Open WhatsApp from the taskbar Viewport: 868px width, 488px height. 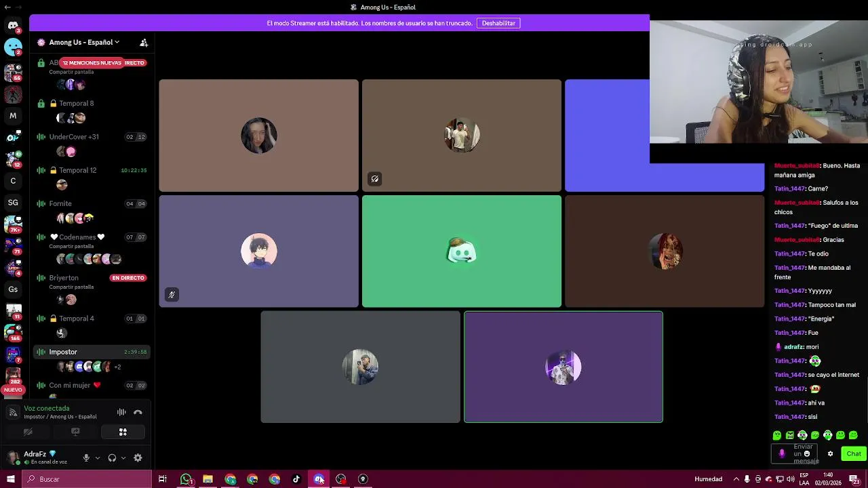click(x=186, y=479)
